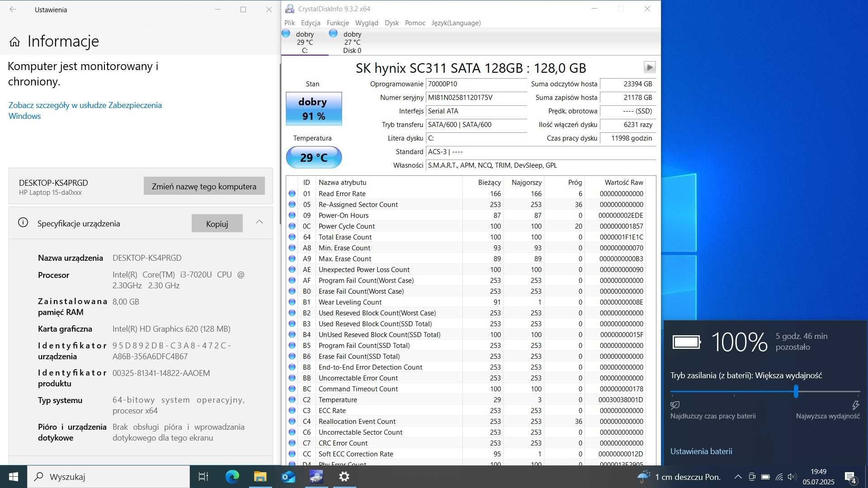The height and width of the screenshot is (488, 868).
Task: Click the status orb of the Power-On Hours row
Action: (x=292, y=215)
